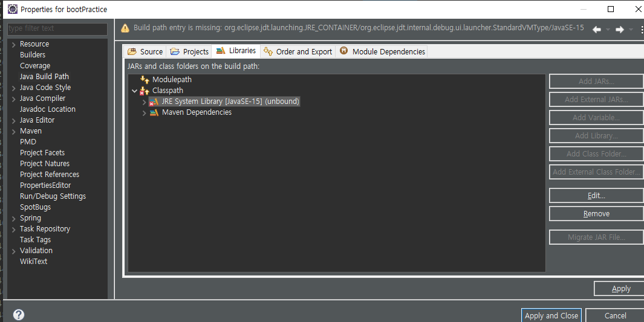Open the SpotBugs page
644x322 pixels.
click(x=35, y=207)
